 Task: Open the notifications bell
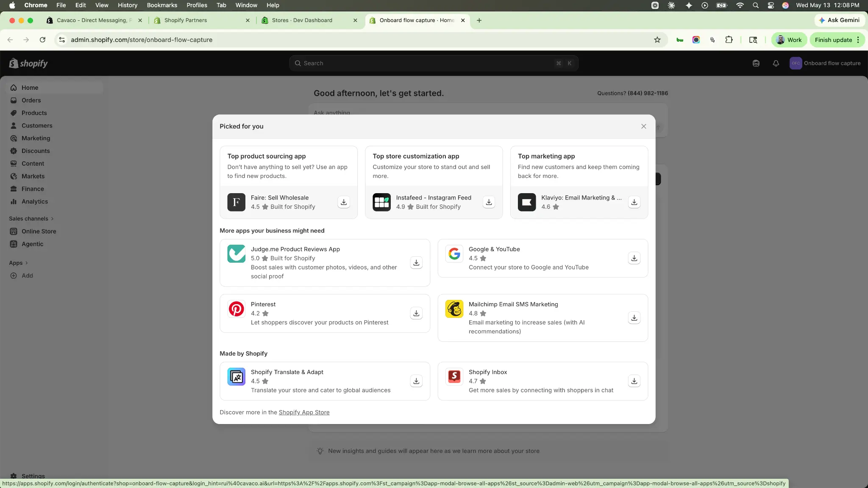point(776,63)
